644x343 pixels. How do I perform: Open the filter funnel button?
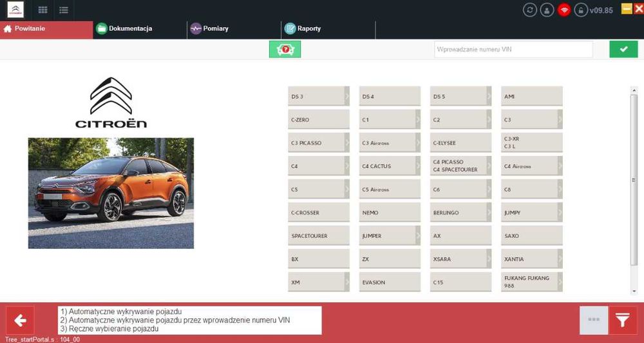(x=623, y=320)
